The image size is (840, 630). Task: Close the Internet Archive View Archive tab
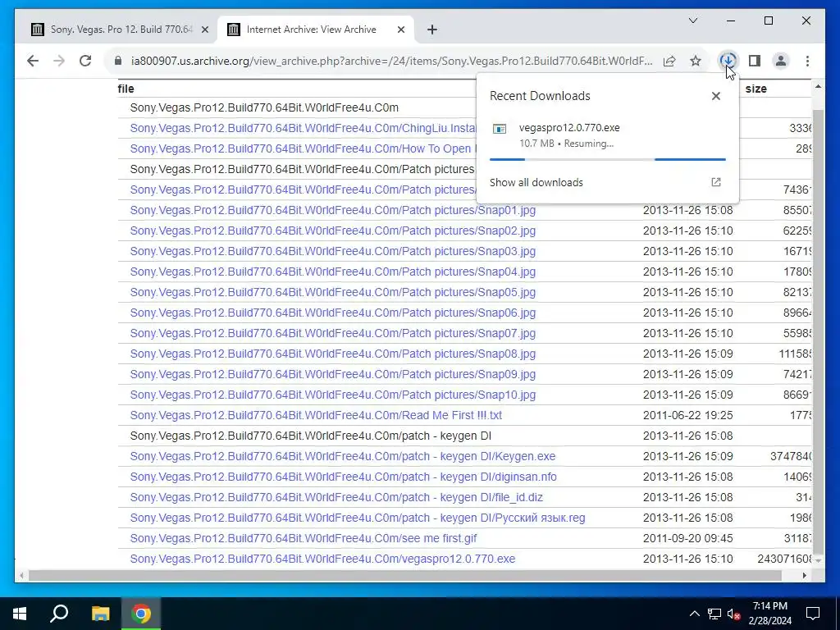(400, 30)
